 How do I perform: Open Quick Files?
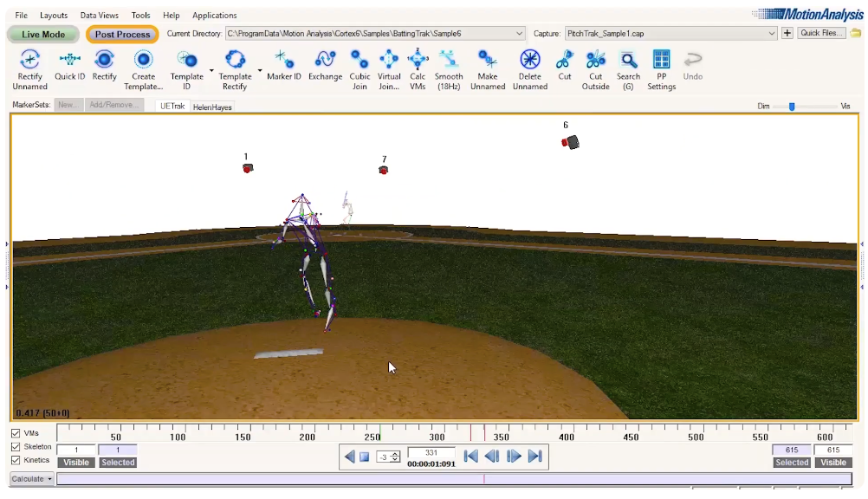pos(820,33)
